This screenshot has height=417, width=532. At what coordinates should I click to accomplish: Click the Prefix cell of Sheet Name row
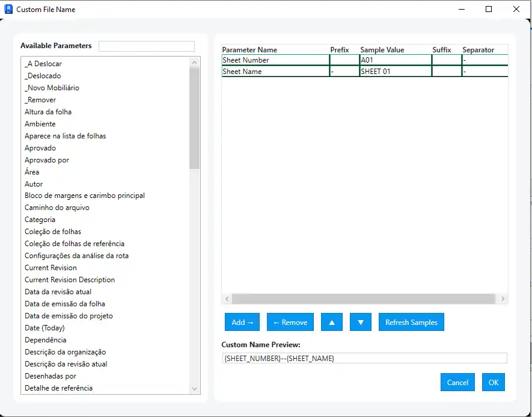click(x=344, y=72)
